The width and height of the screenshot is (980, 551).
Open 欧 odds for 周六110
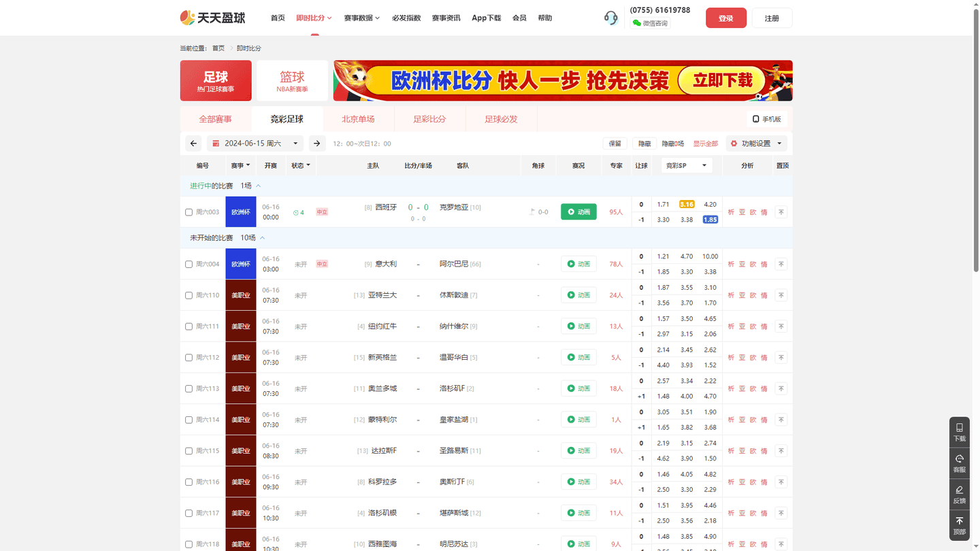[x=753, y=295]
